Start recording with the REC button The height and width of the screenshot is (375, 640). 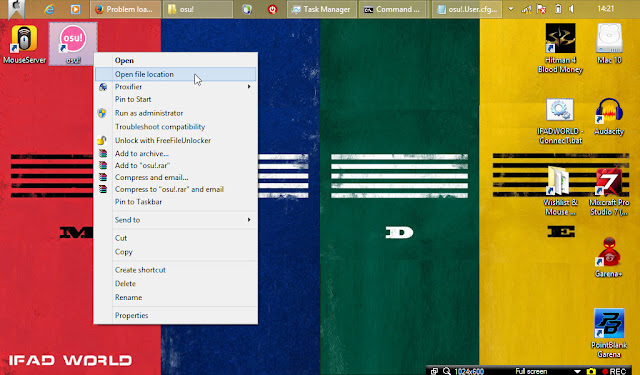614,371
